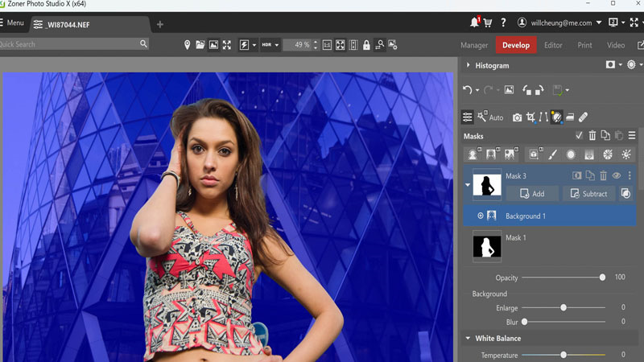The height and width of the screenshot is (362, 644).
Task: Adjust the Enlarge slider
Action: coord(563,307)
